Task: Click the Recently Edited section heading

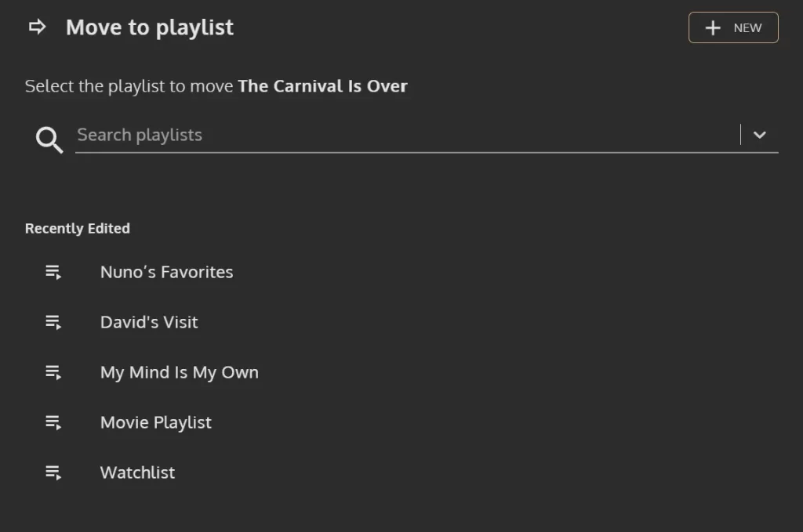Action: tap(78, 229)
